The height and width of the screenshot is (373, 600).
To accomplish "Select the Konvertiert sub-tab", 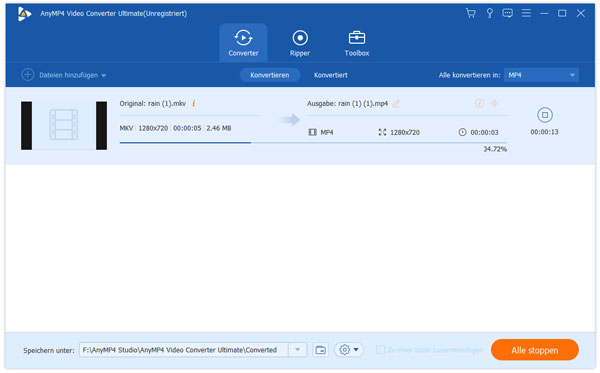I will (331, 75).
